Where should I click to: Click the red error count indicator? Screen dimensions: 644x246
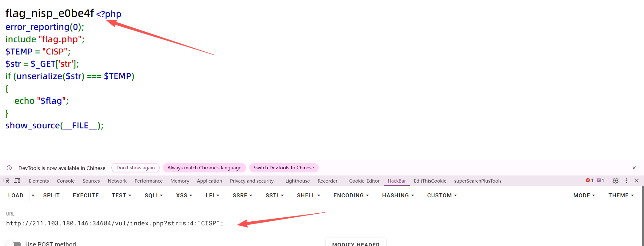[x=589, y=181]
